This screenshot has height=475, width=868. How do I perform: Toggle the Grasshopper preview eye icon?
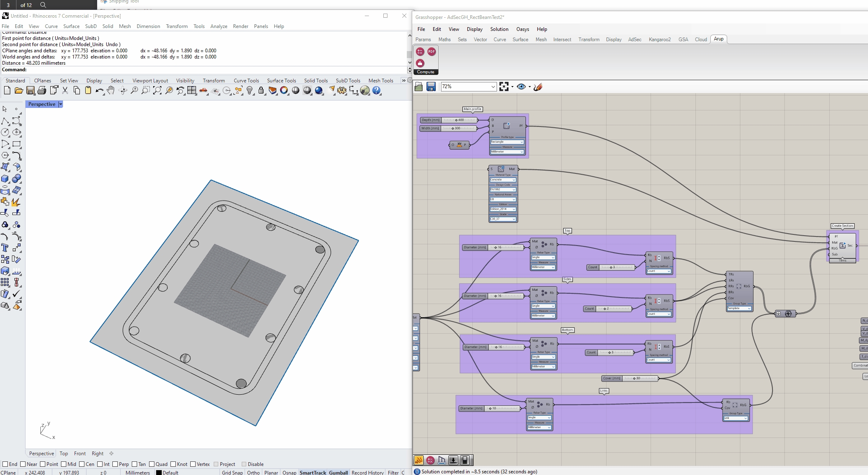(x=521, y=87)
